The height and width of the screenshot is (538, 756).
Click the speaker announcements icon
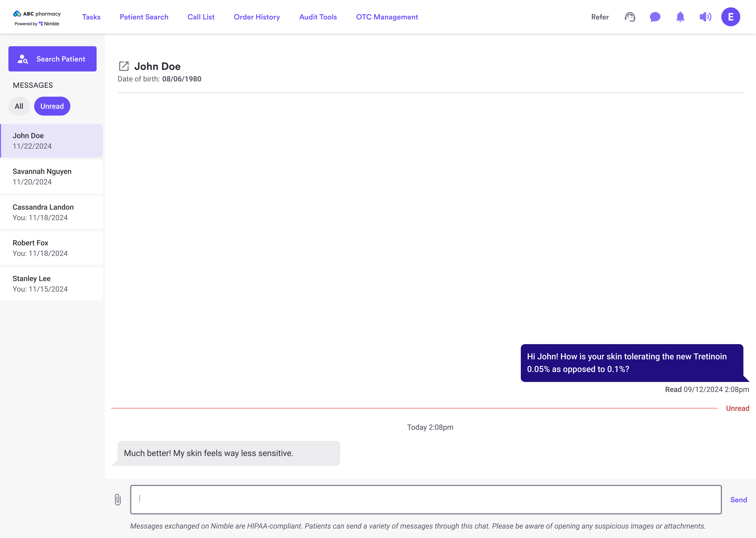click(x=705, y=17)
